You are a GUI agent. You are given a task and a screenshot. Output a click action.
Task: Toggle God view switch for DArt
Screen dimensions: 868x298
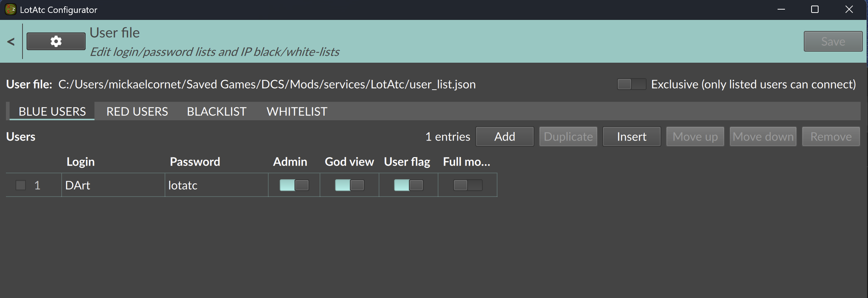349,185
